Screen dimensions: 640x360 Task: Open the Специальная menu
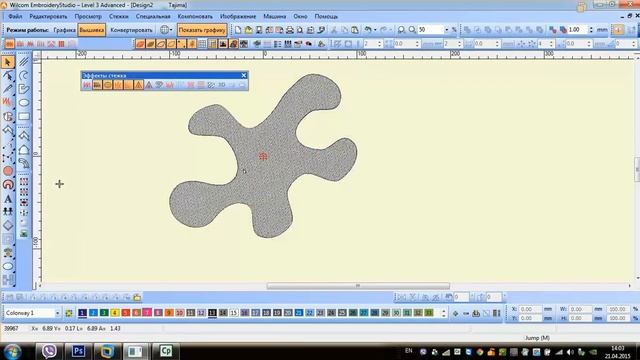pyautogui.click(x=153, y=17)
